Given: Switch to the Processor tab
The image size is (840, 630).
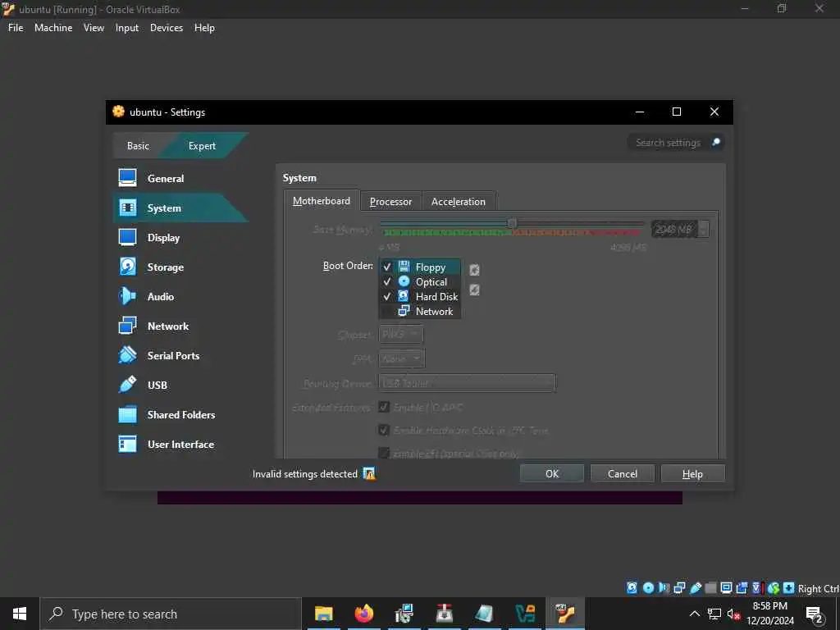Looking at the screenshot, I should (390, 202).
